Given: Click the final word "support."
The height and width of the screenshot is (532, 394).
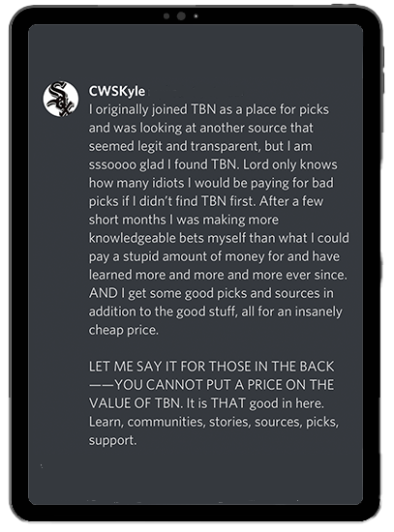Looking at the screenshot, I should click(x=112, y=440).
